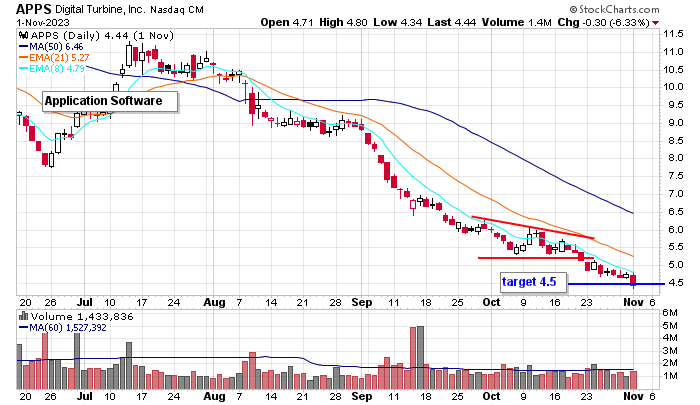Click the volume bars icon beside Volume 1,433,836
Viewport: 700px width, 405px height.
[x=24, y=316]
